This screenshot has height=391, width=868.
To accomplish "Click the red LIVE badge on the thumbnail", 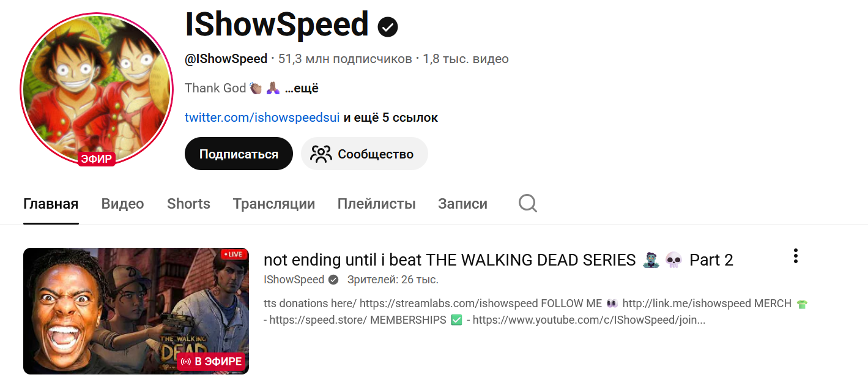I will click(x=234, y=254).
